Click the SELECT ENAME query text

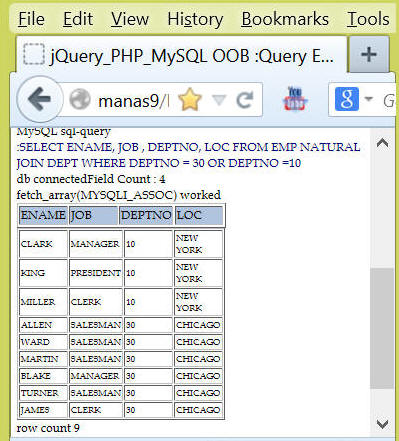tap(188, 155)
